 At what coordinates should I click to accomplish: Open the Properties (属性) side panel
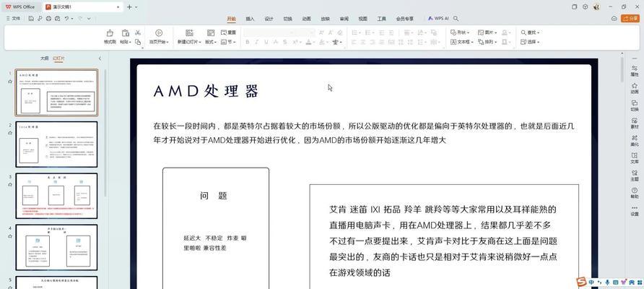point(635,70)
